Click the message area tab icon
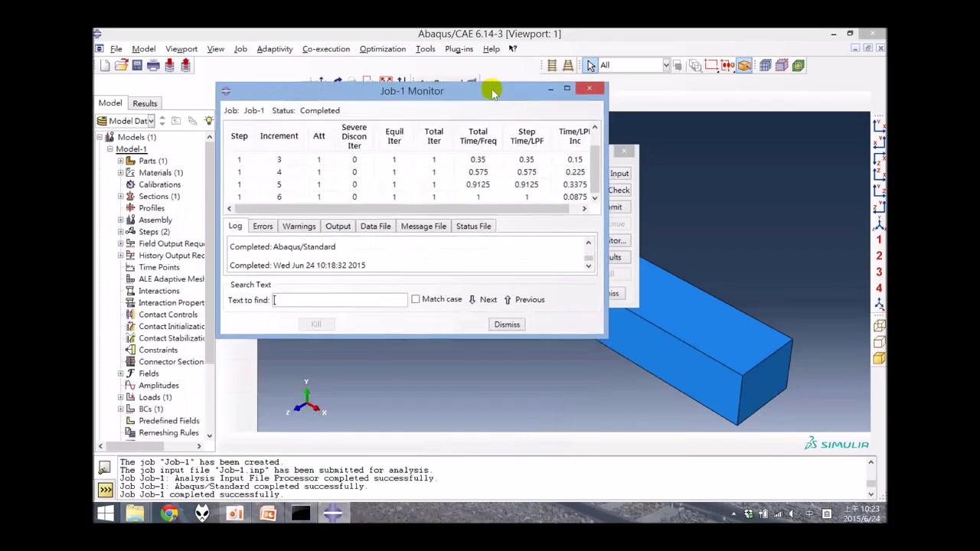 pyautogui.click(x=105, y=468)
